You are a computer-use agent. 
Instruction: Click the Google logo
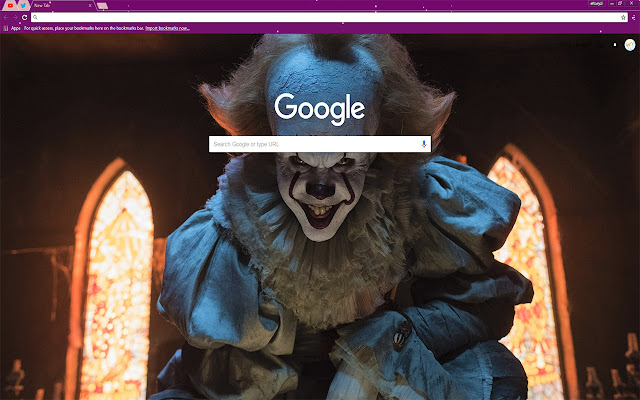pyautogui.click(x=320, y=109)
